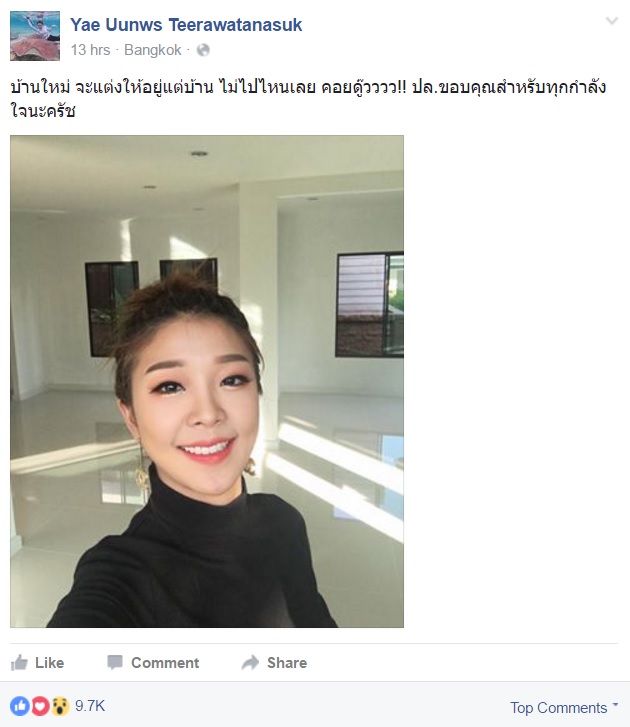Click the blue like reaction icon
The width and height of the screenshot is (630, 727).
19,706
